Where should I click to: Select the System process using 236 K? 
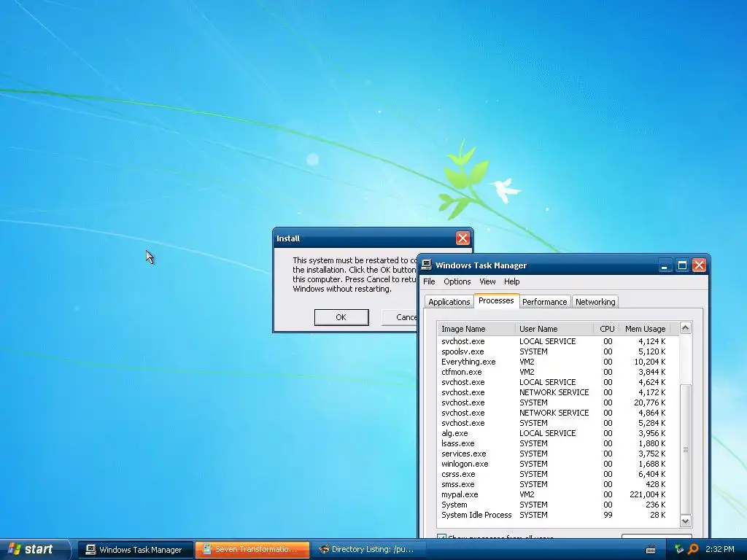click(557, 505)
